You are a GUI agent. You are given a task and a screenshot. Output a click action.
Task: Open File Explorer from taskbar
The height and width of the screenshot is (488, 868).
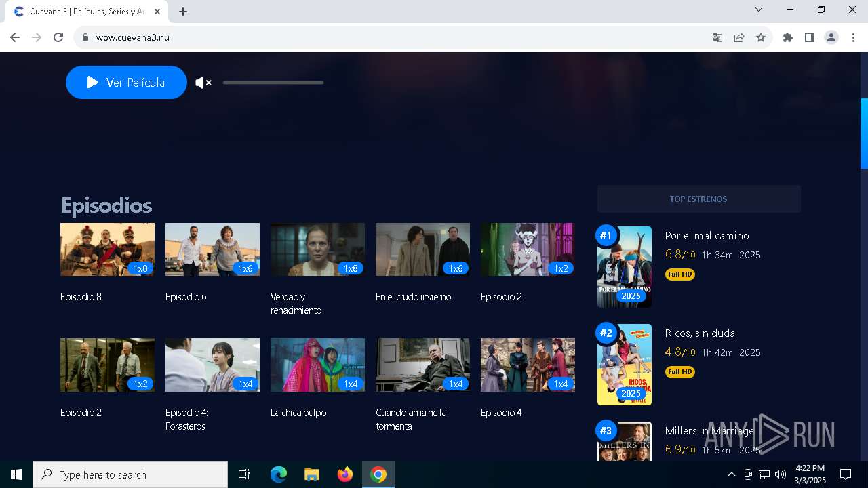coord(311,474)
